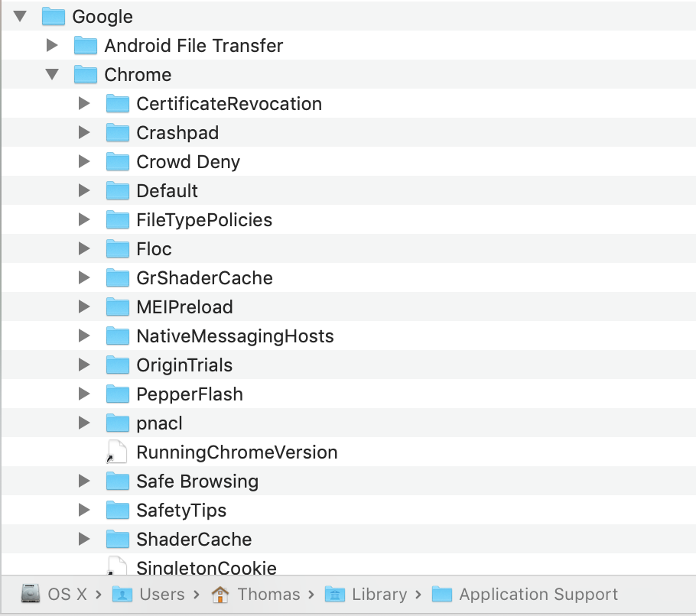The height and width of the screenshot is (616, 696).
Task: Select the "CertificateRevocation" row text
Action: 229,103
